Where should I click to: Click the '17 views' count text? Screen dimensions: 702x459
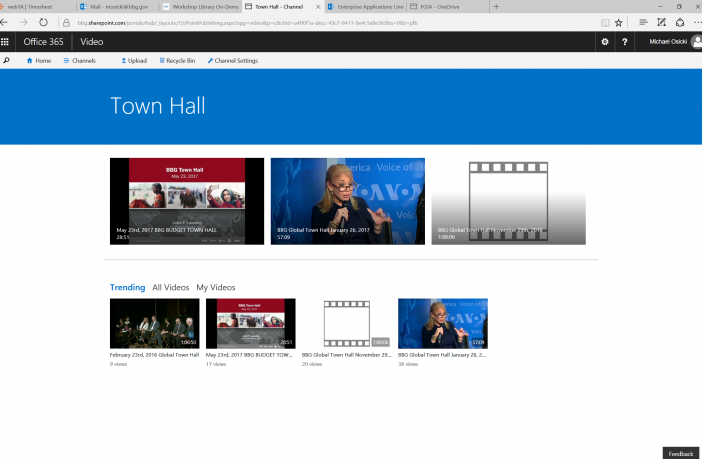[x=216, y=364]
